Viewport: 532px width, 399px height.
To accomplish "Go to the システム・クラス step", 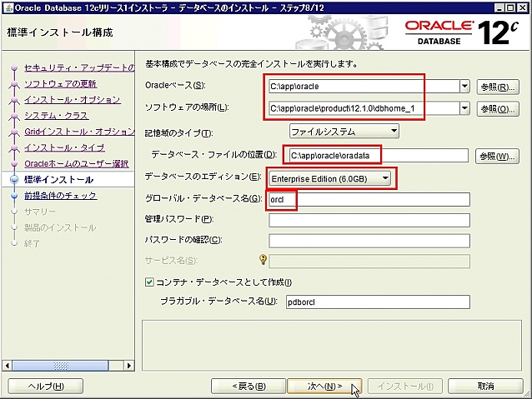I will click(57, 116).
